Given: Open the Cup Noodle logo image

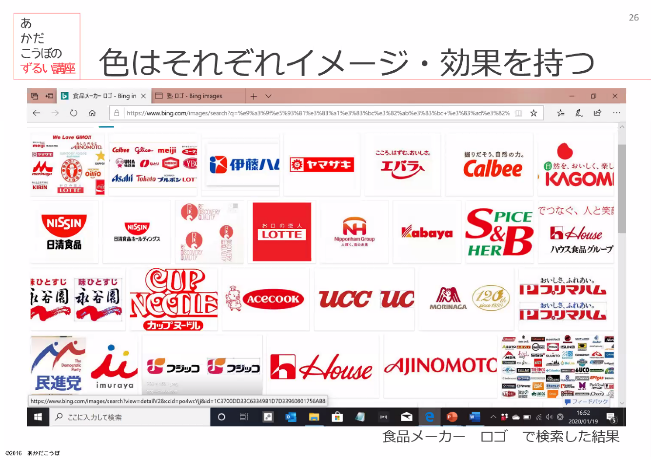Looking at the screenshot, I should [x=174, y=299].
